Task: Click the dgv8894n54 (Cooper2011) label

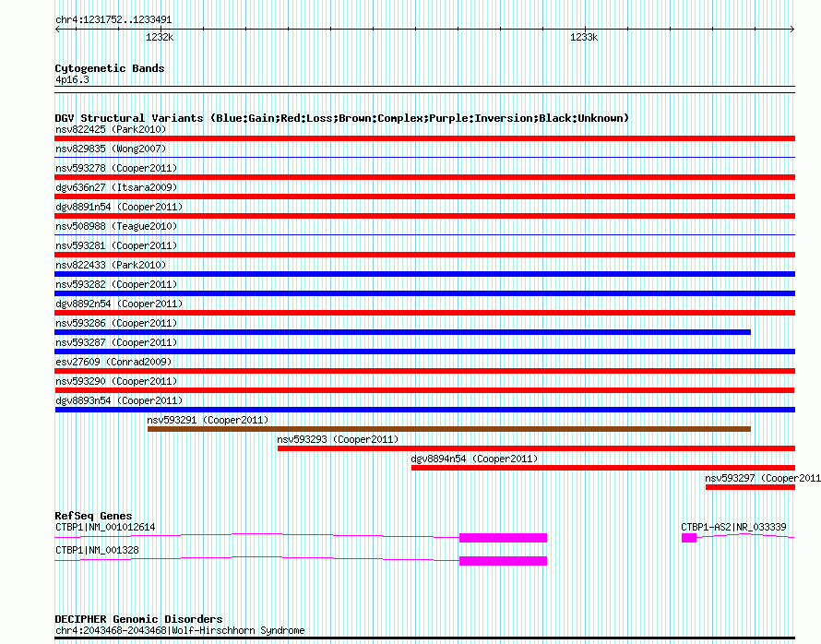Action: click(474, 459)
